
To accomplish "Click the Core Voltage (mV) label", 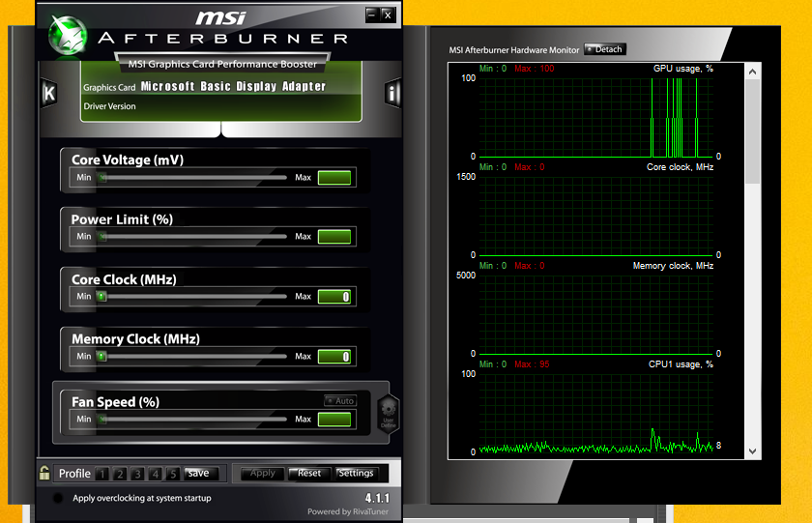I will coord(128,160).
